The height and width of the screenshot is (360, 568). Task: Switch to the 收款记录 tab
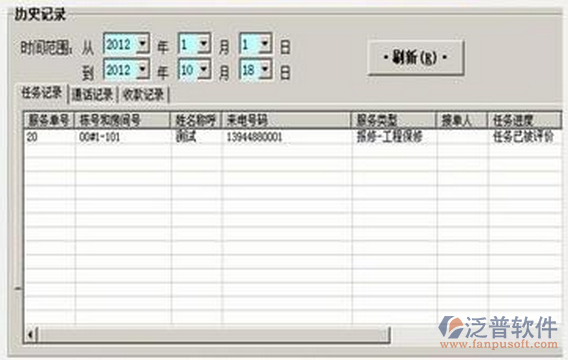[143, 95]
